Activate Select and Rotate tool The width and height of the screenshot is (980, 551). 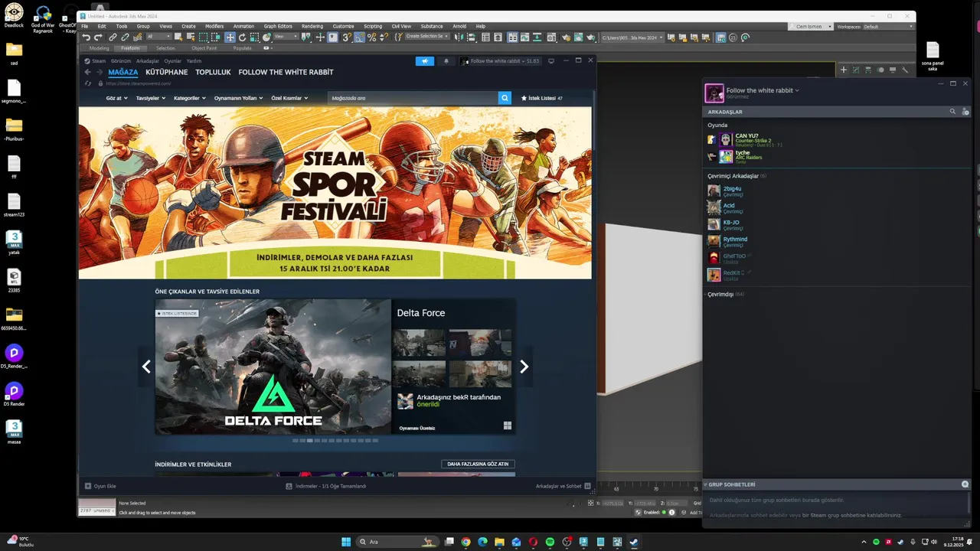(x=242, y=37)
